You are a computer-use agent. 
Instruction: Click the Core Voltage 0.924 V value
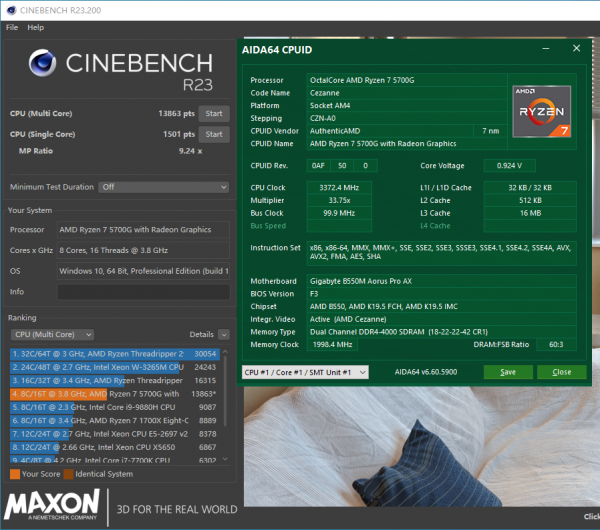[x=510, y=166]
